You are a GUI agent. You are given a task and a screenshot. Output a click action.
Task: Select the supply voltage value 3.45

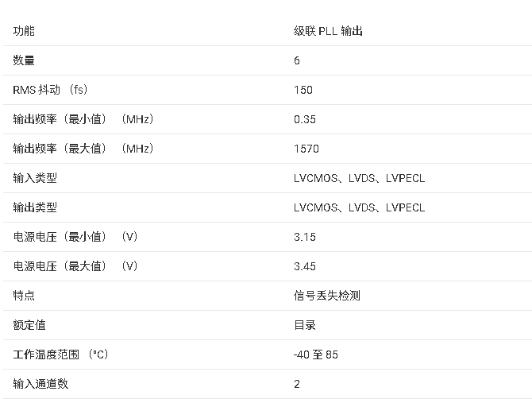[x=305, y=266]
